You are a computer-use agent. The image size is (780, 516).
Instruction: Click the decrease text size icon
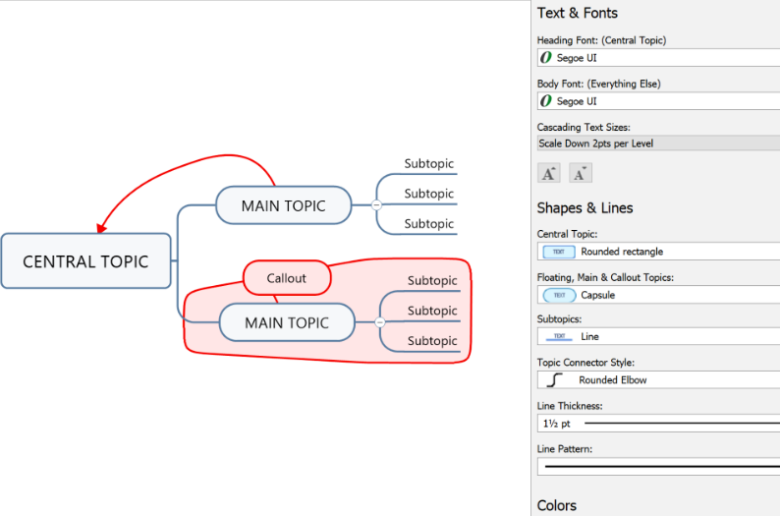[581, 174]
